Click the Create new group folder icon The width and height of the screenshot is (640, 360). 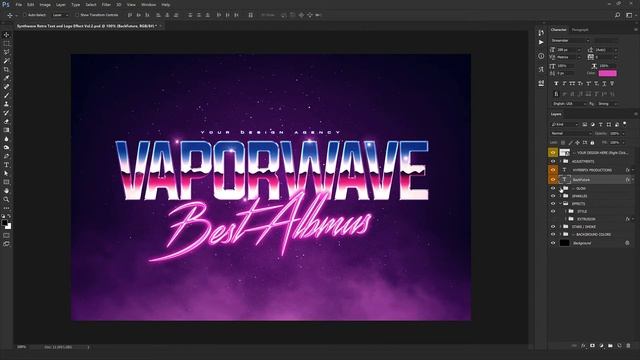pyautogui.click(x=610, y=346)
